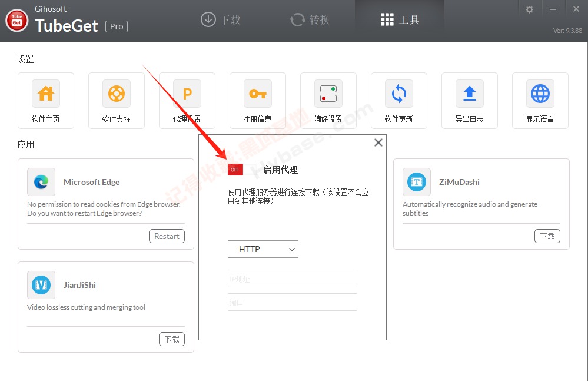The image size is (588, 381).
Task: Open the 偏好设置 preferences tile
Action: pyautogui.click(x=328, y=101)
